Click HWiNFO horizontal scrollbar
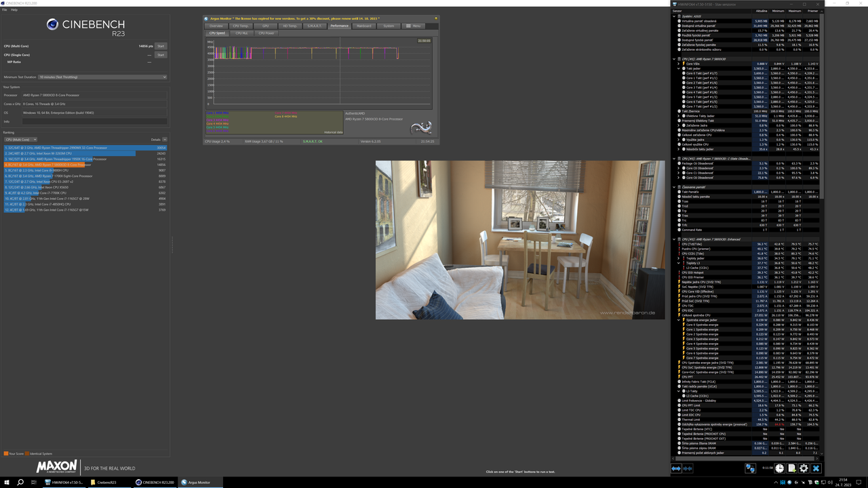Image resolution: width=868 pixels, height=488 pixels. click(746, 459)
